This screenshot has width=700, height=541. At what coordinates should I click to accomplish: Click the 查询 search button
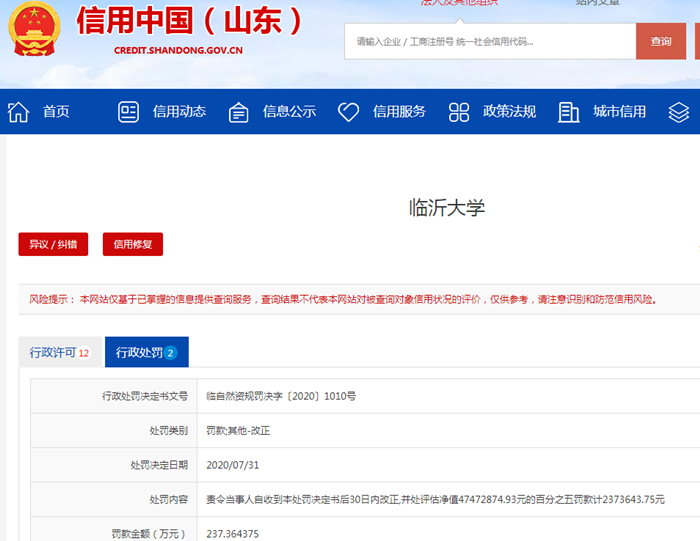tap(661, 42)
